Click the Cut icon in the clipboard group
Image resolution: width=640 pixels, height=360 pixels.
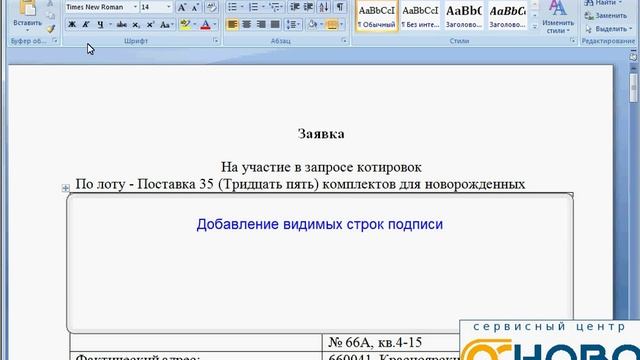pyautogui.click(x=50, y=4)
